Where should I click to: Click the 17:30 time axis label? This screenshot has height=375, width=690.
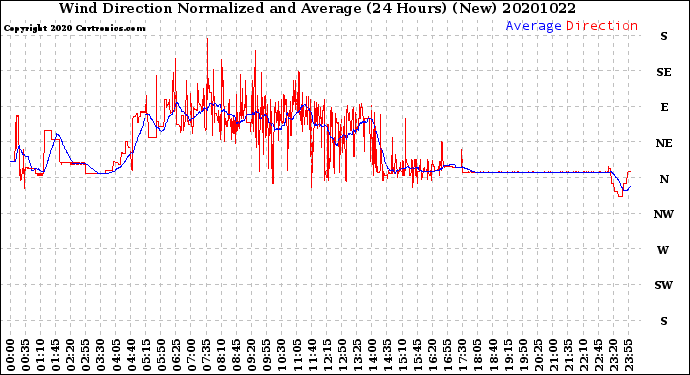(x=462, y=355)
